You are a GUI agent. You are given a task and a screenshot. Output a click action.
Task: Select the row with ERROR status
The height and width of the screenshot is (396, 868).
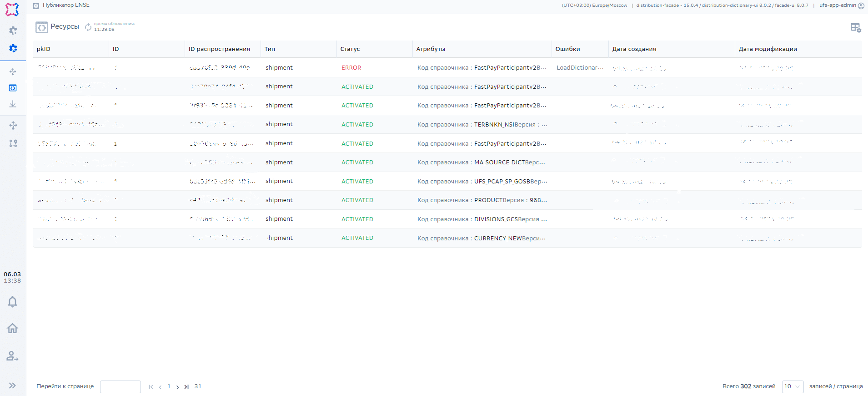[x=351, y=68]
